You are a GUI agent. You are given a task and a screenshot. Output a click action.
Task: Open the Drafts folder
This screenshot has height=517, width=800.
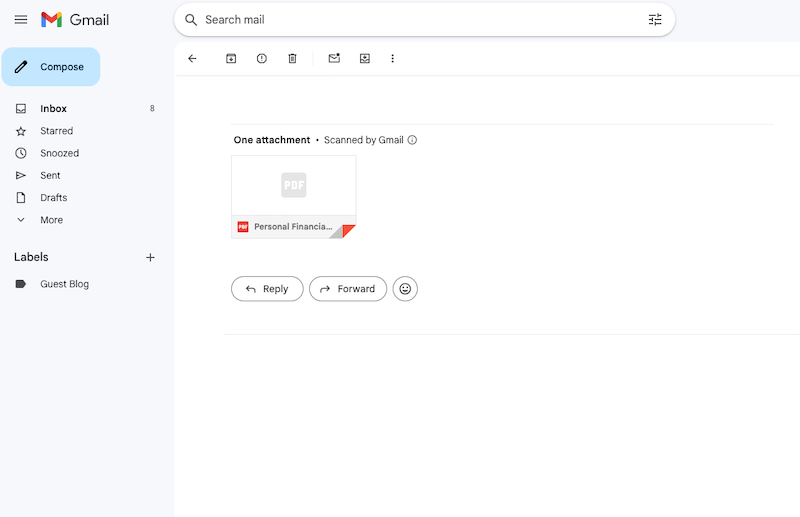(53, 198)
